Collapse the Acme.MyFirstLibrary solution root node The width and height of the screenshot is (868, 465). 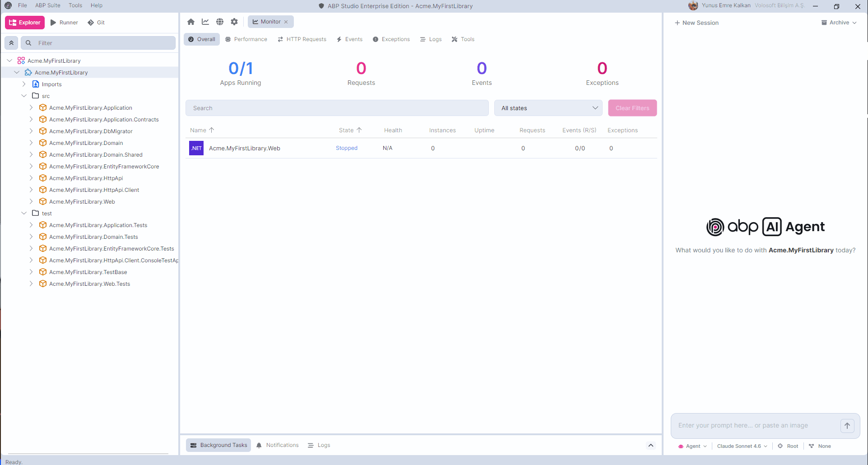click(9, 60)
